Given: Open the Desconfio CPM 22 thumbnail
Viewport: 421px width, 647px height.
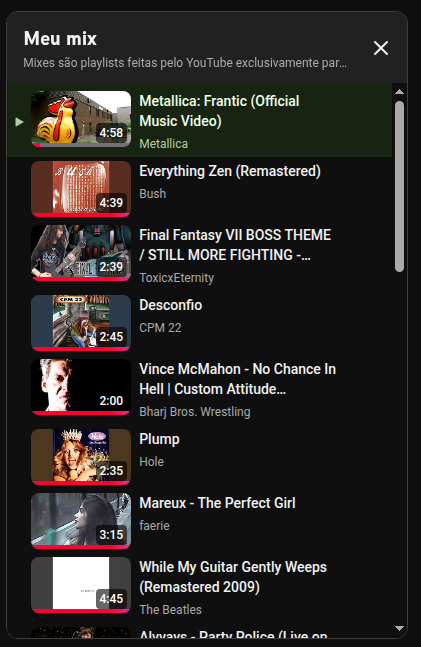Looking at the screenshot, I should click(81, 323).
